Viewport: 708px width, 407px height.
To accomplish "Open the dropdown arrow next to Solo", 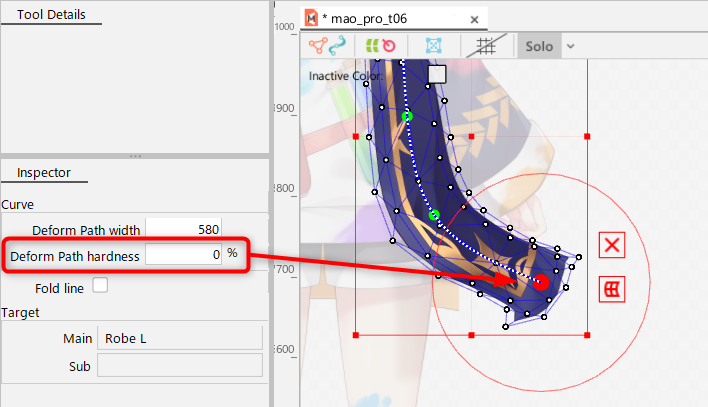I will pyautogui.click(x=570, y=46).
